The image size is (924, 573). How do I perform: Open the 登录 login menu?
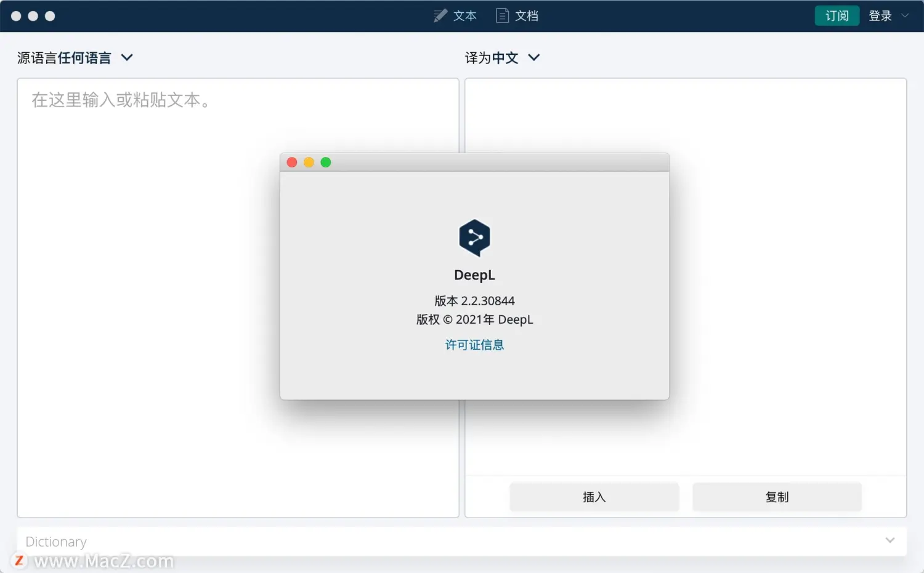point(888,15)
